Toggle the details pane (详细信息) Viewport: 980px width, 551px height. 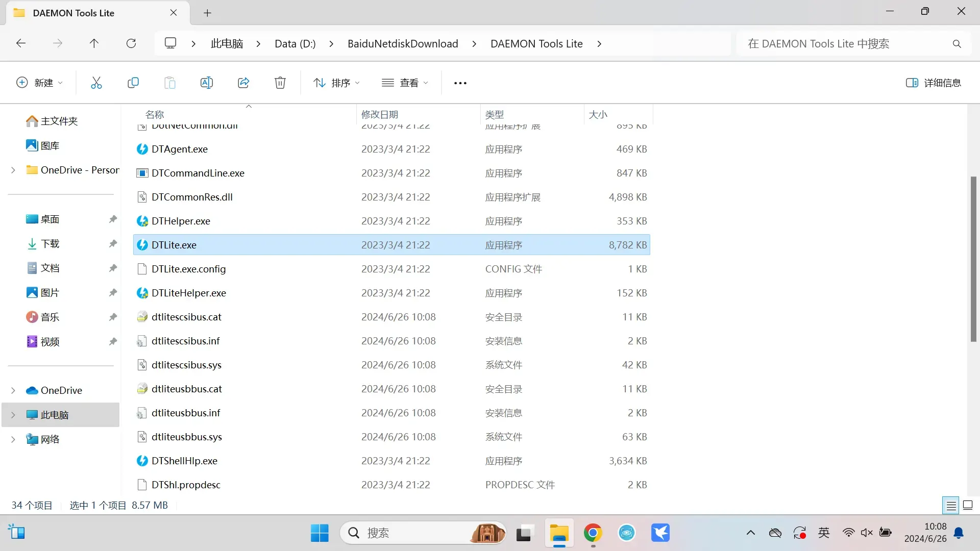tap(933, 83)
